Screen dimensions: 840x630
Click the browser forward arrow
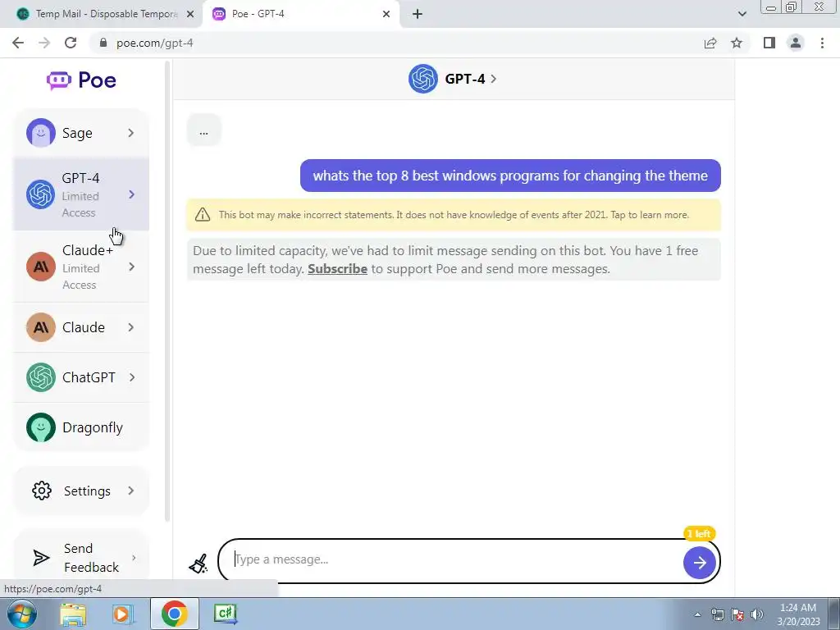click(44, 43)
